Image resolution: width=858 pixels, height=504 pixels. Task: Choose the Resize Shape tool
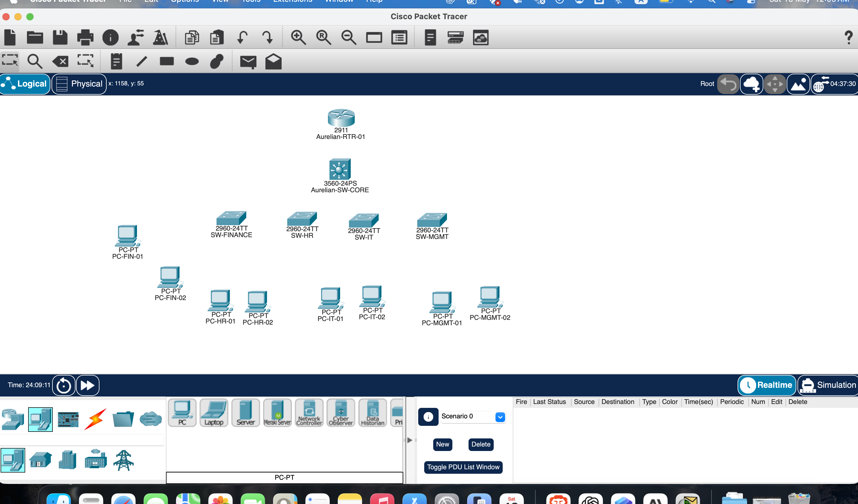point(85,61)
